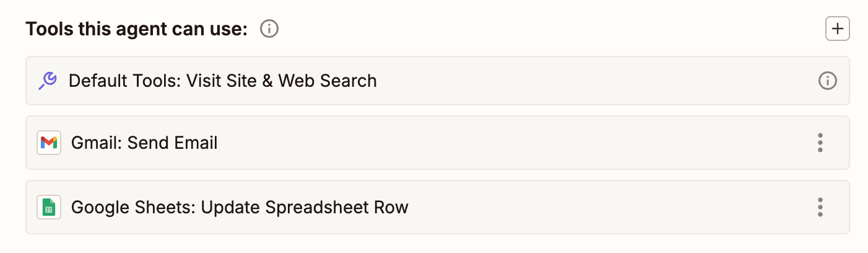This screenshot has height=253, width=868.
Task: Add a new tool with the plus button
Action: (837, 29)
